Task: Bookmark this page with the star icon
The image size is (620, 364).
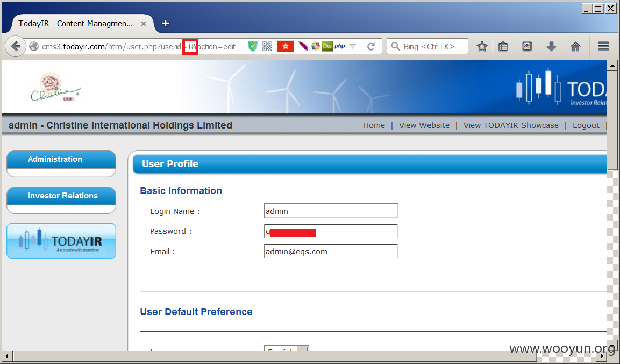Action: (482, 47)
